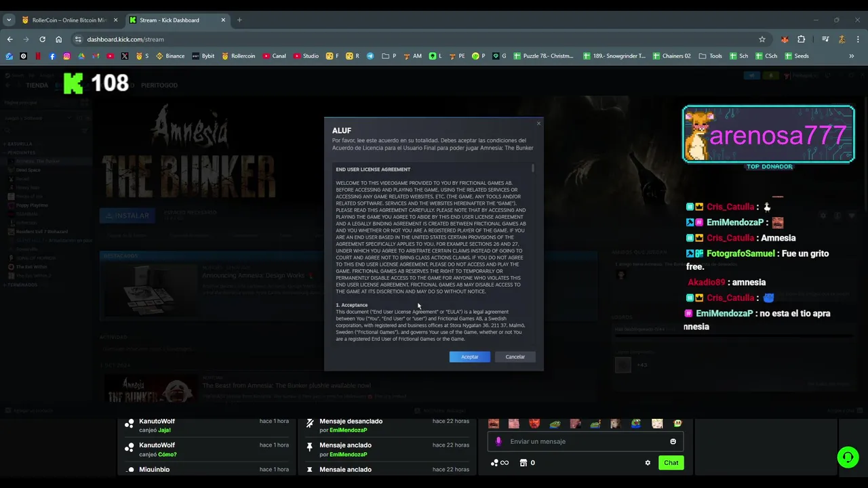Open chat settings gear icon
This screenshot has height=488, width=868.
648,463
